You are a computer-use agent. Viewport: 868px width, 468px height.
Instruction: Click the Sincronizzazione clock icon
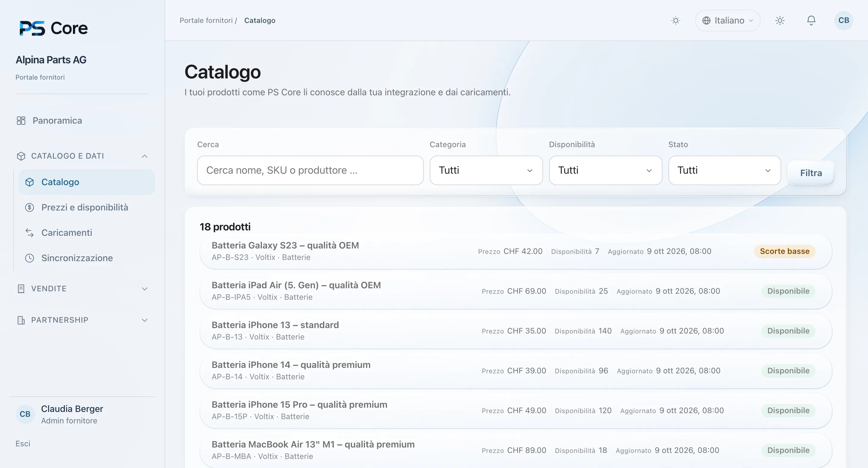[30, 258]
